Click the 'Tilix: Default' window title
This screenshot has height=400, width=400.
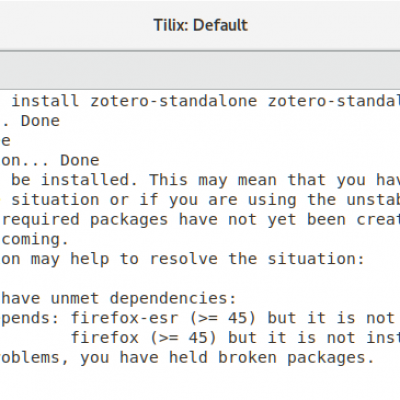point(201,25)
